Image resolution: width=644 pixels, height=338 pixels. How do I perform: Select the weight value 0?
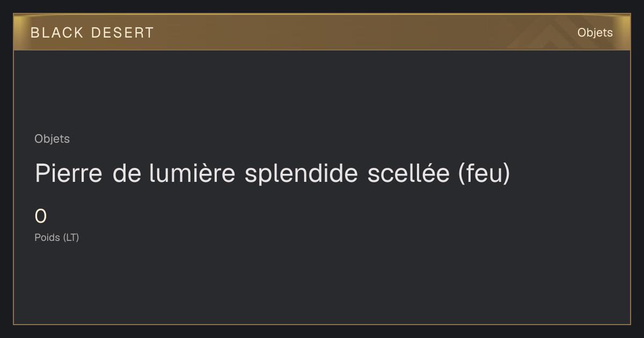pyautogui.click(x=41, y=217)
